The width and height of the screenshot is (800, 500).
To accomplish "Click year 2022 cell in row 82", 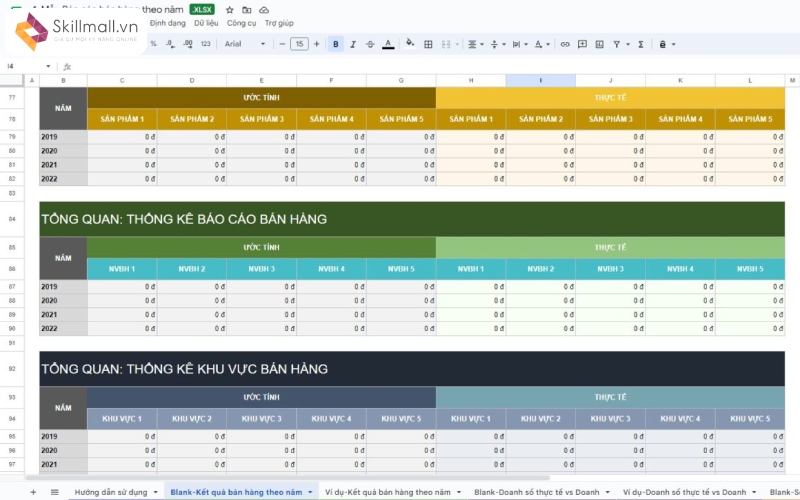I will [x=63, y=179].
